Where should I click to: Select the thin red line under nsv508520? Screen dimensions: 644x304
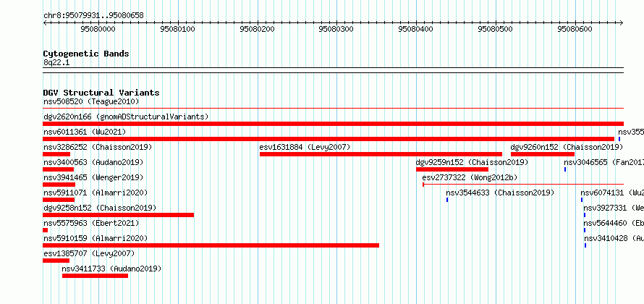[x=333, y=109]
